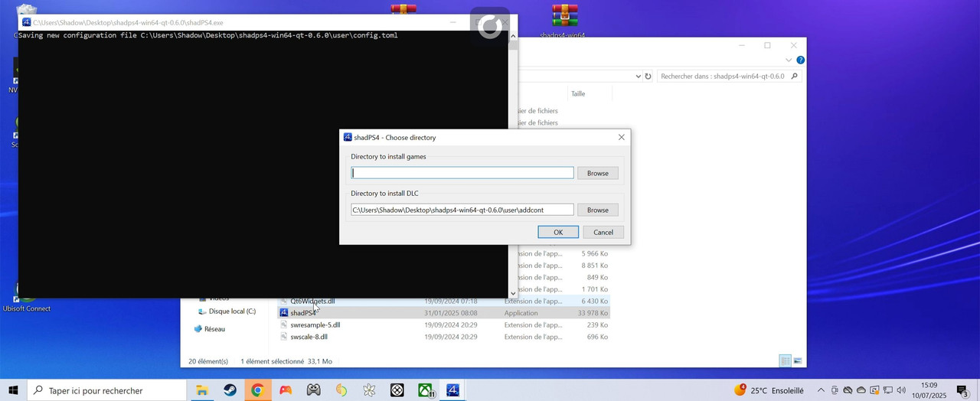The height and width of the screenshot is (401, 980).
Task: Open the grey gamepad taskbar app
Action: coord(313,390)
